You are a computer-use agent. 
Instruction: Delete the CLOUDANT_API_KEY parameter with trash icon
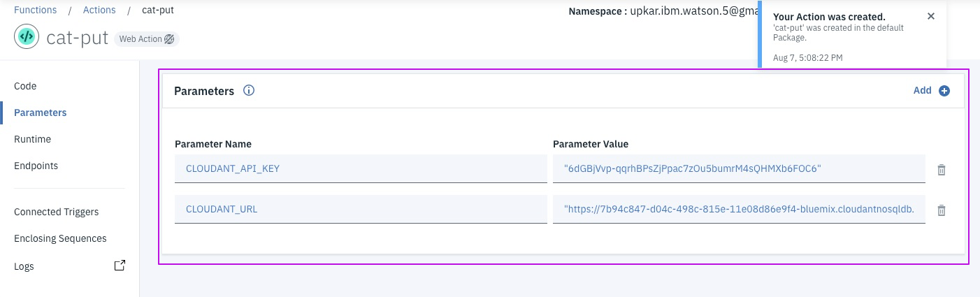(942, 170)
